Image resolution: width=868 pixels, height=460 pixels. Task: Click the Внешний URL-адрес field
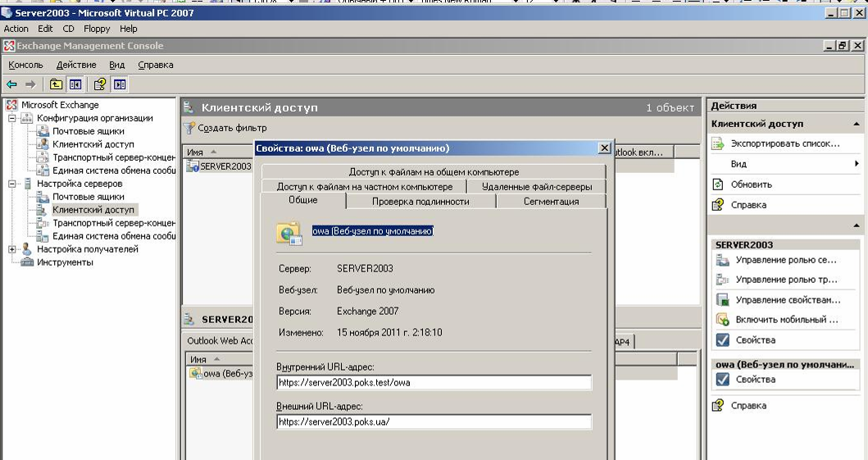pos(434,421)
